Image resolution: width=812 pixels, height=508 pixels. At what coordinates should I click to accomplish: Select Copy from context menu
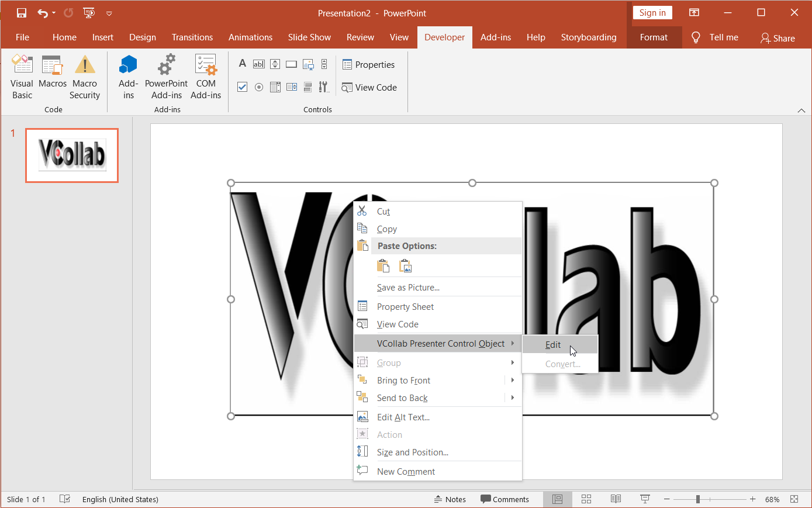[438, 229]
